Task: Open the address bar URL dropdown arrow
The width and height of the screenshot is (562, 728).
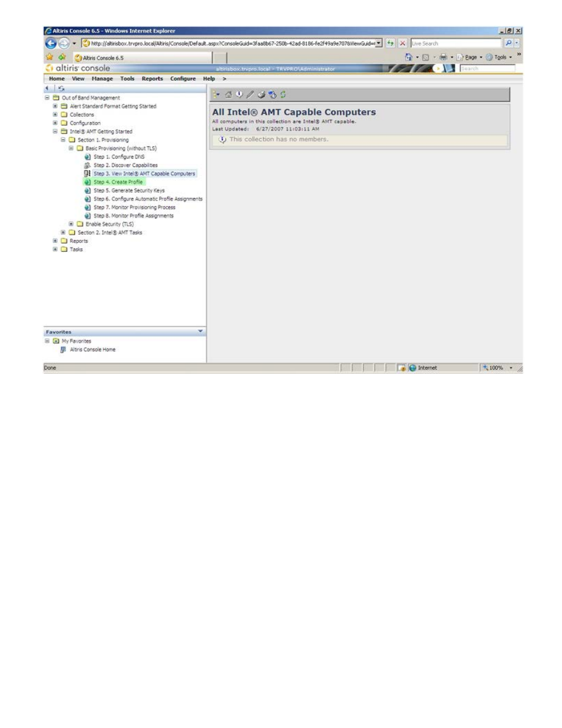Action: pos(378,43)
